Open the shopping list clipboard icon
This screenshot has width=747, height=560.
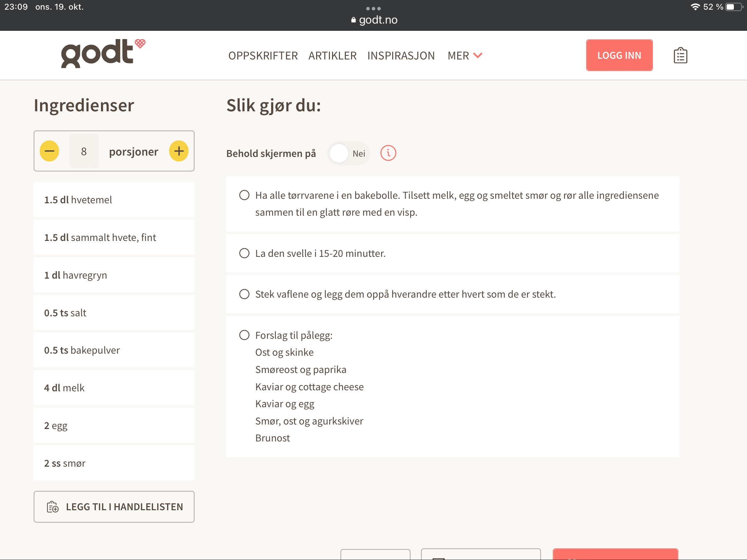[x=680, y=55]
